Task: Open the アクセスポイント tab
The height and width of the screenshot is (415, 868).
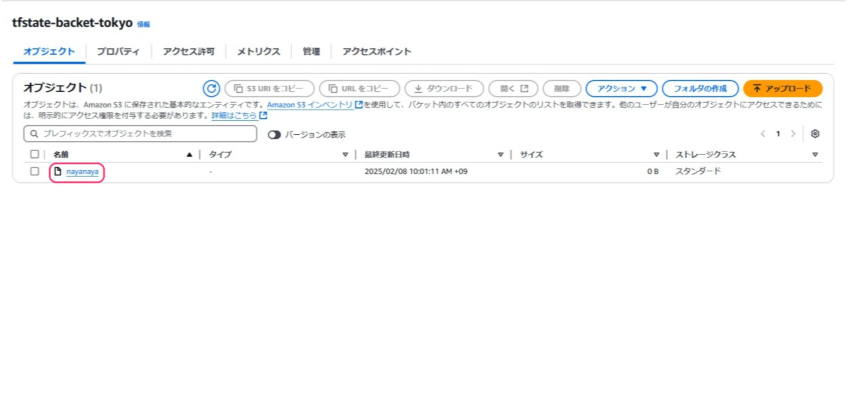Action: pyautogui.click(x=377, y=52)
